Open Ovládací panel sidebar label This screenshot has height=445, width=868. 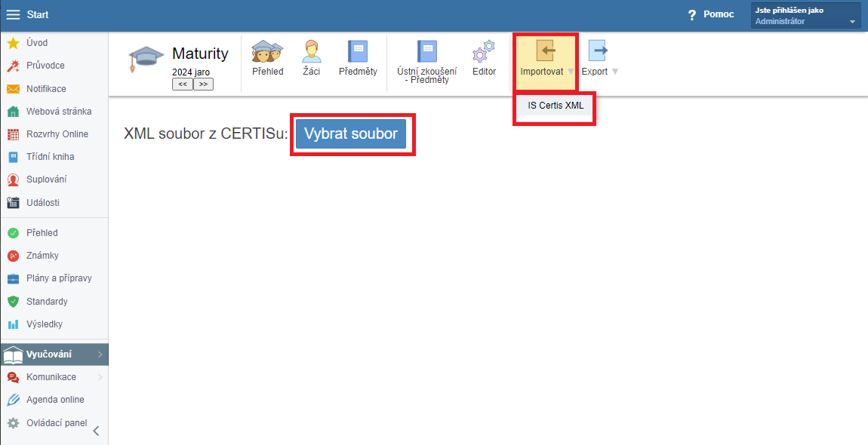tap(57, 423)
